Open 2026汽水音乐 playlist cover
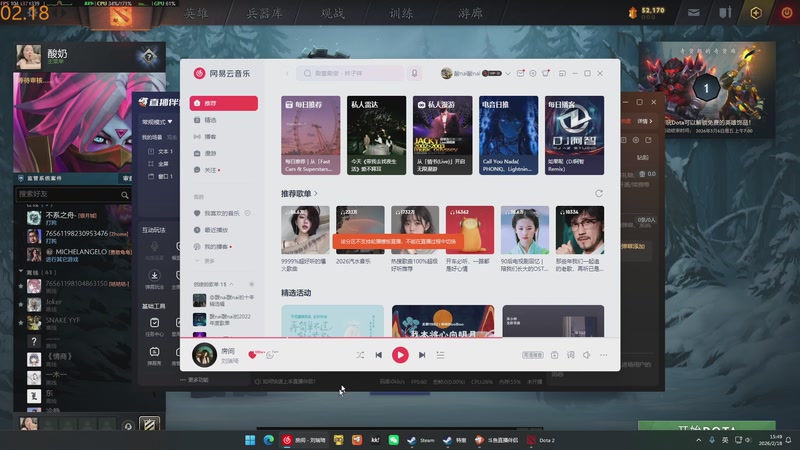Viewport: 800px width, 450px height. (x=360, y=230)
